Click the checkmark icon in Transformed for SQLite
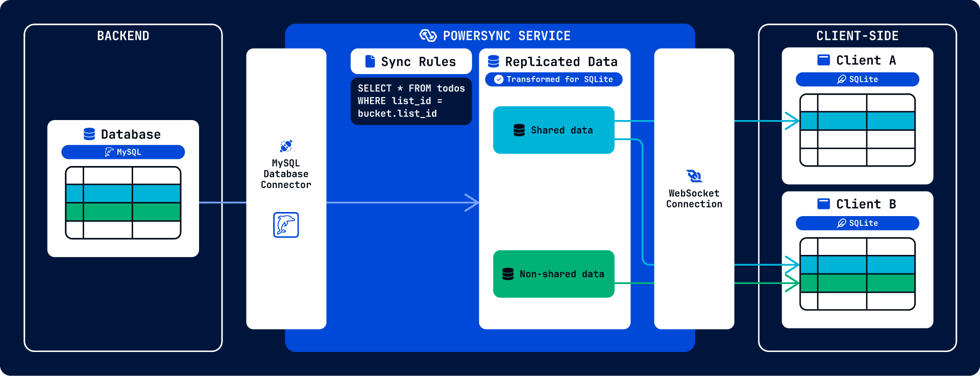This screenshot has height=376, width=980. [499, 79]
